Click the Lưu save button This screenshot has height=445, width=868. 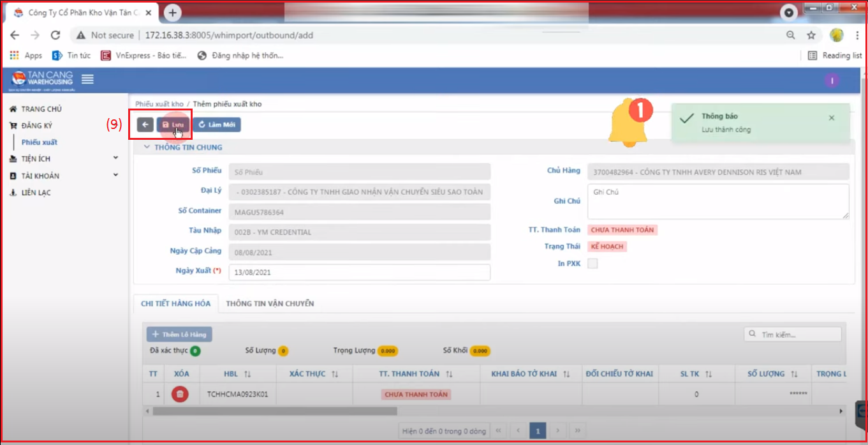(x=173, y=124)
